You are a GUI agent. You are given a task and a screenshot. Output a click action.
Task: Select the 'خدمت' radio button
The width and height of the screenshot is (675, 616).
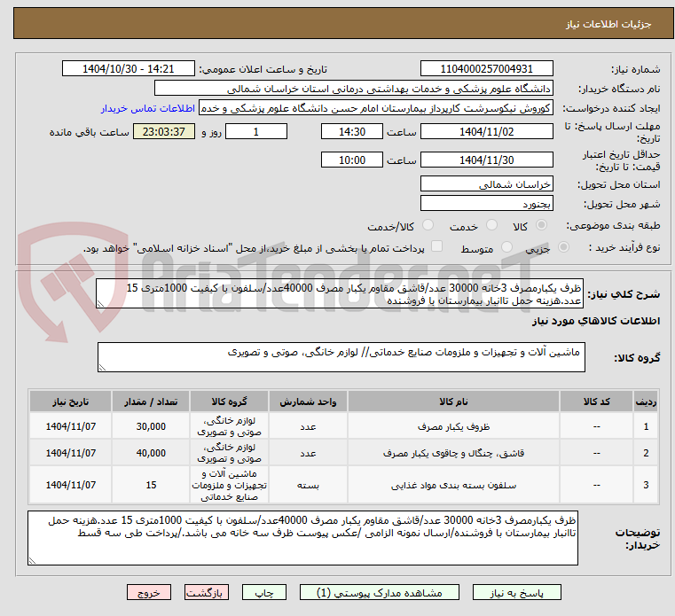coord(491,225)
